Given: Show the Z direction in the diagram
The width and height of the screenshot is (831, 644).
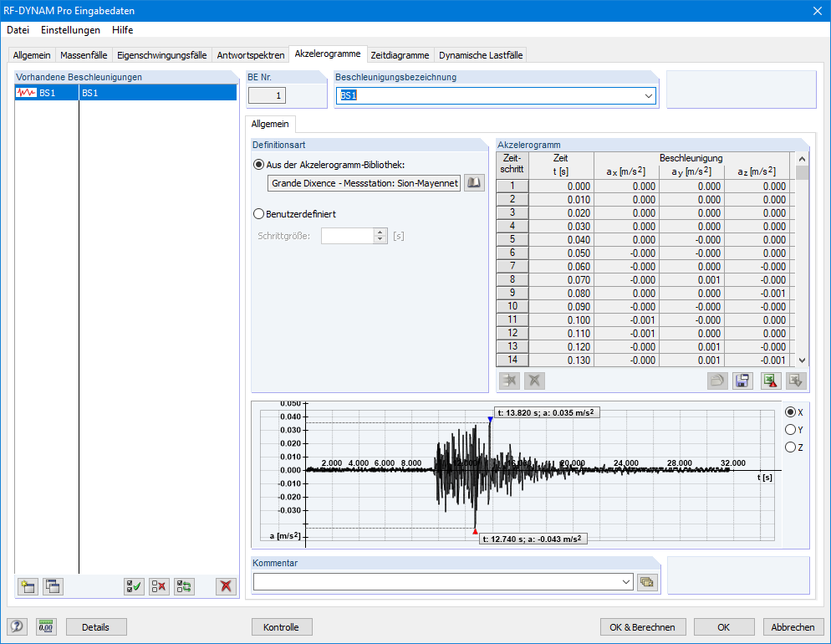Looking at the screenshot, I should coord(790,447).
